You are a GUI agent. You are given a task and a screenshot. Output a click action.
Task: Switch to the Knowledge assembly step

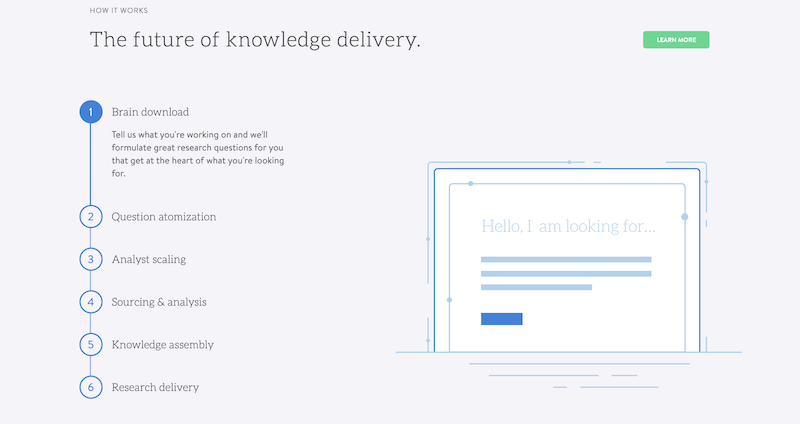tap(162, 345)
